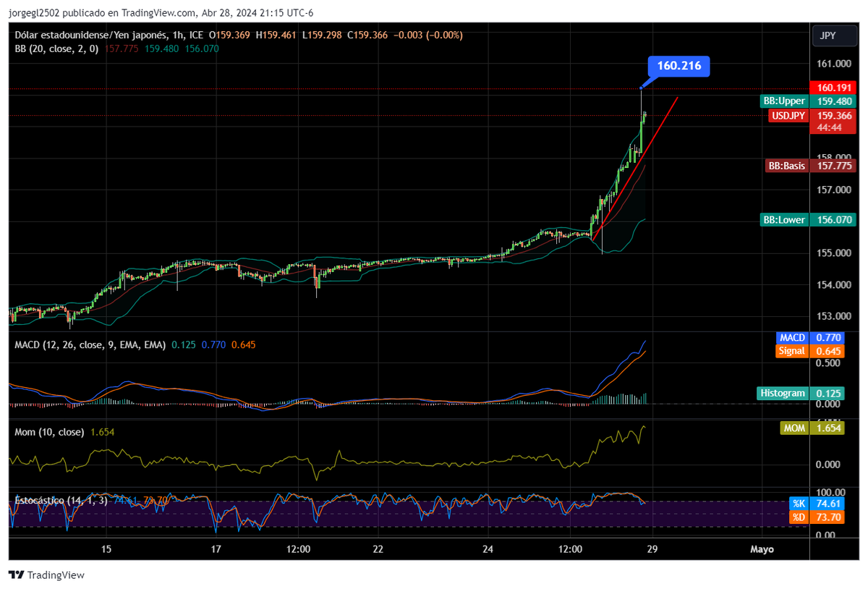This screenshot has height=589, width=868.
Task: Click the 12:00 label between 24 and 29
Action: pyautogui.click(x=570, y=549)
